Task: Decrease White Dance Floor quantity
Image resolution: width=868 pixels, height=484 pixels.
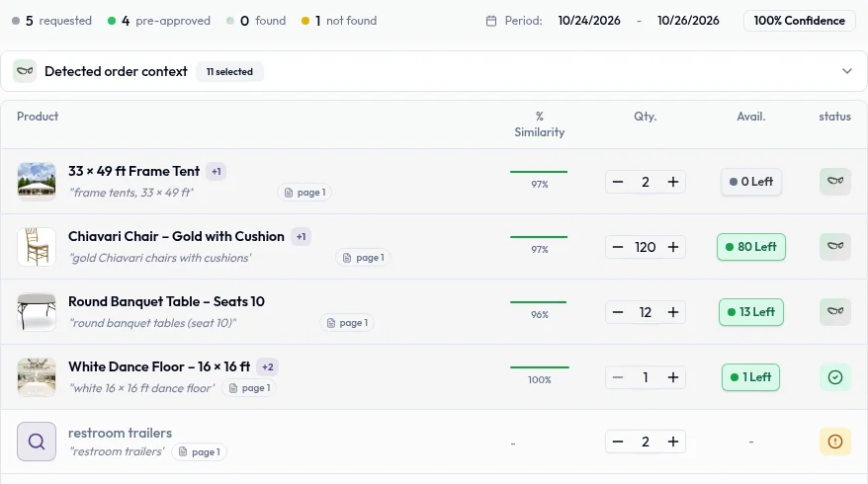Action: [x=618, y=377]
